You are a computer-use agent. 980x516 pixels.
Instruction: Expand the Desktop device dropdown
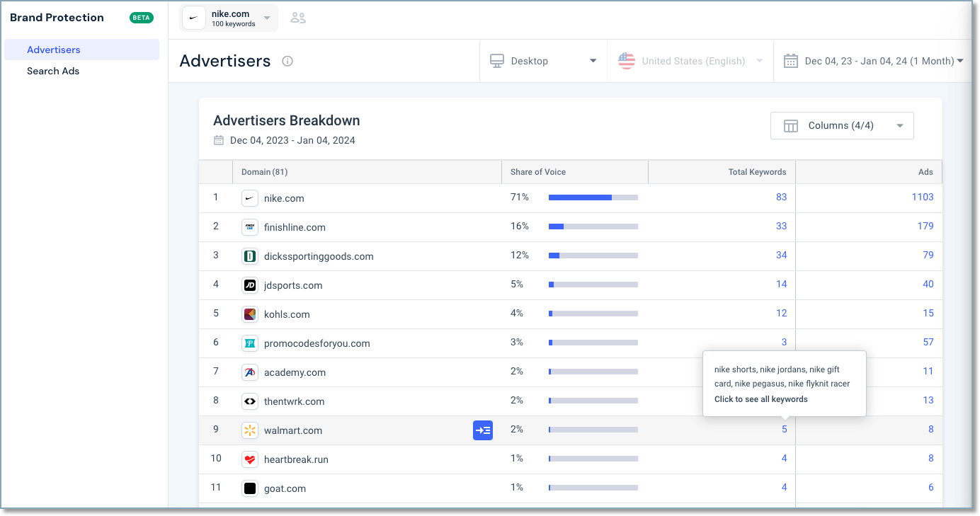(544, 61)
